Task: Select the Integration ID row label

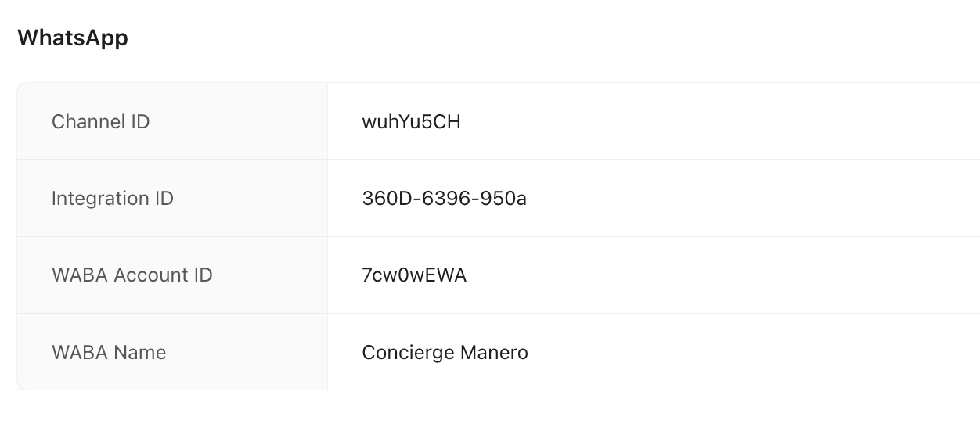Action: point(112,198)
